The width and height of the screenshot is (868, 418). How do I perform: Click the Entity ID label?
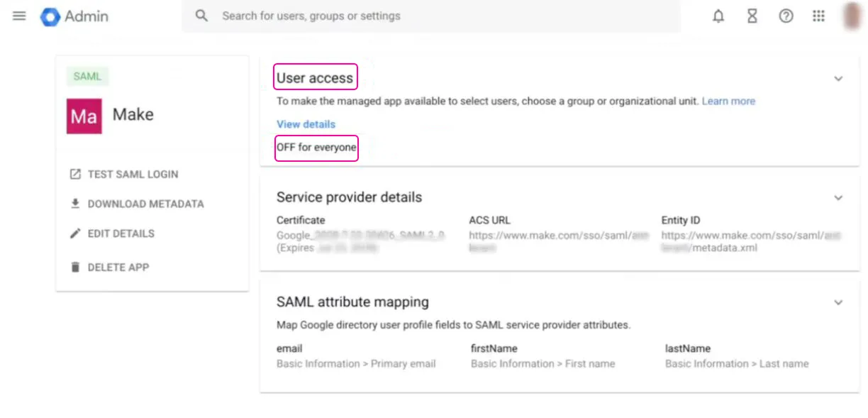pyautogui.click(x=681, y=220)
